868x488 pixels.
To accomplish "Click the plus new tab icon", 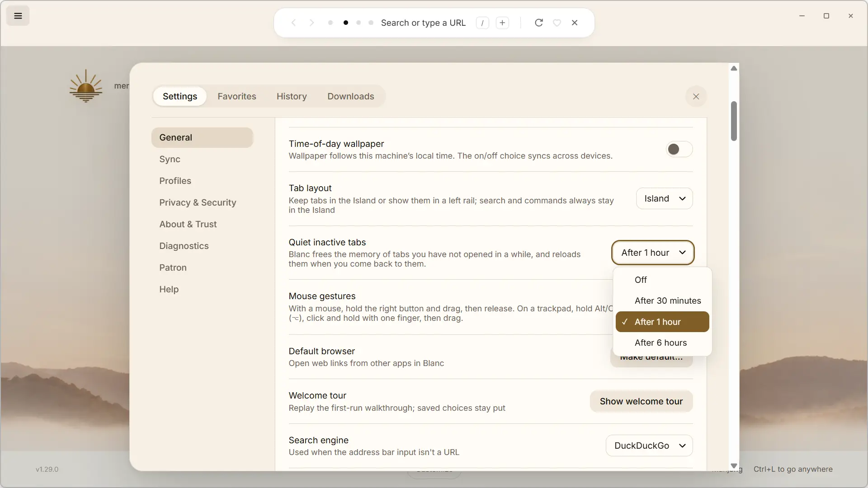I will 502,23.
